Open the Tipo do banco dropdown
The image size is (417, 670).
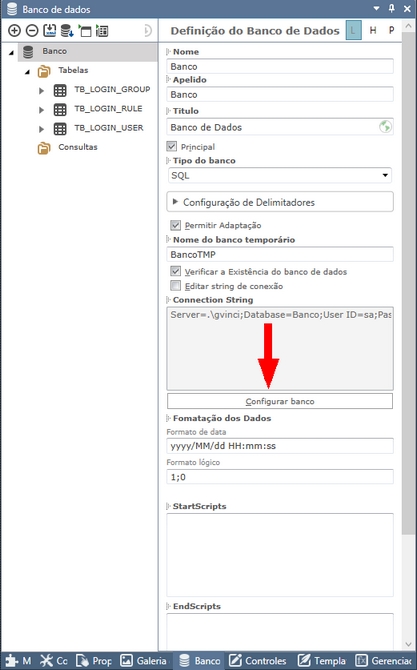pos(280,175)
